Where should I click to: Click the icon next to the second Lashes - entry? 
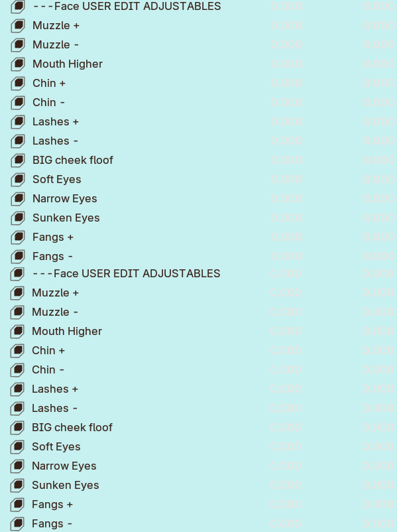click(x=17, y=408)
